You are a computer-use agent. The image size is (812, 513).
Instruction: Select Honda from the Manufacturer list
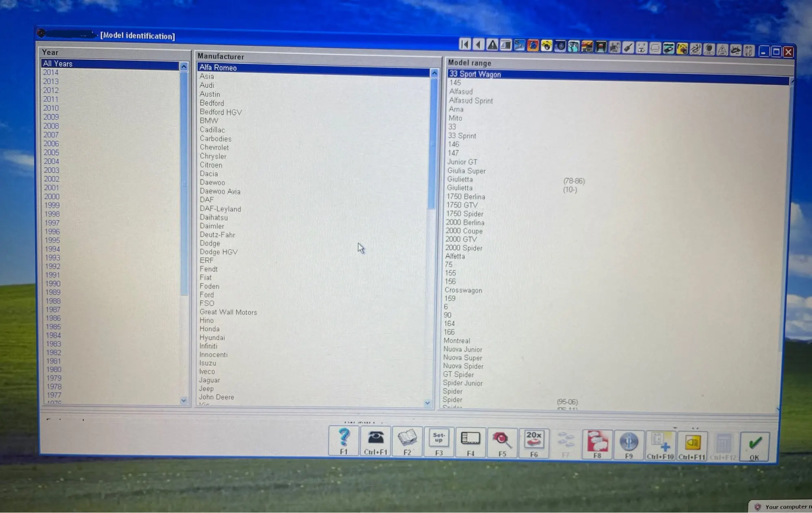[x=209, y=329]
